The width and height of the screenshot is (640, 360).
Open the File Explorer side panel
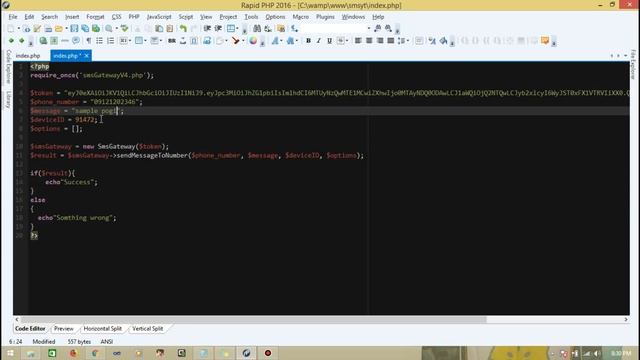(633, 64)
